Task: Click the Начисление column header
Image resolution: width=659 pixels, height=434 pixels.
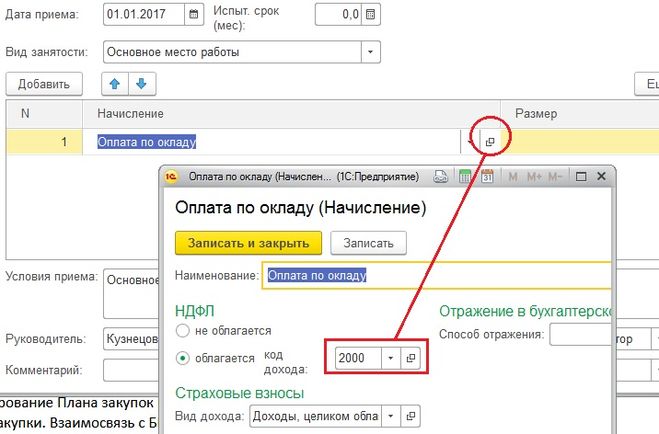Action: point(130,115)
